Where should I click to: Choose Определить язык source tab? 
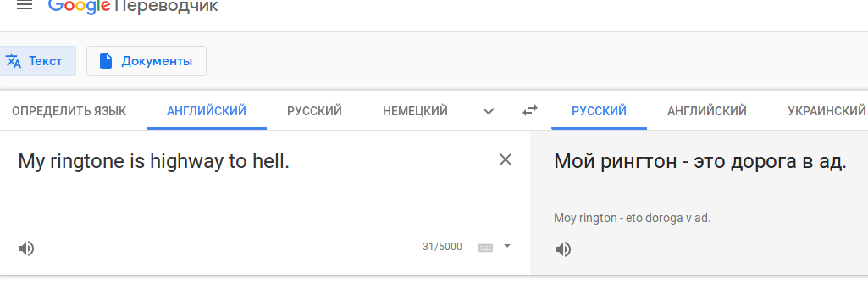coord(69,111)
